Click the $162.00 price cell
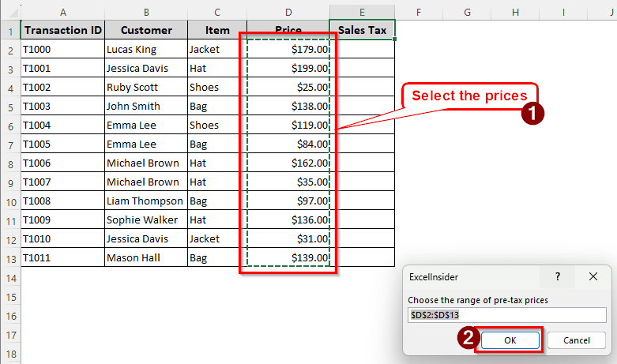This screenshot has width=617, height=364. pyautogui.click(x=288, y=163)
